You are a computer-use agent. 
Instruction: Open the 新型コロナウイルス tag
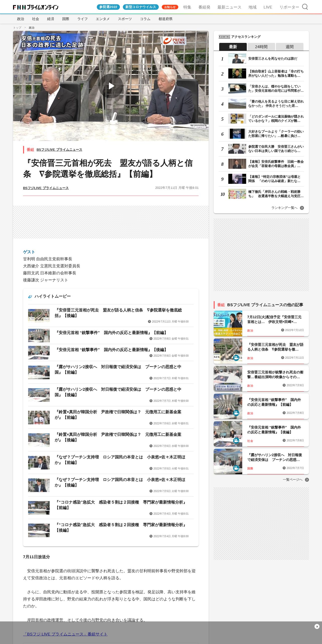pyautogui.click(x=141, y=7)
